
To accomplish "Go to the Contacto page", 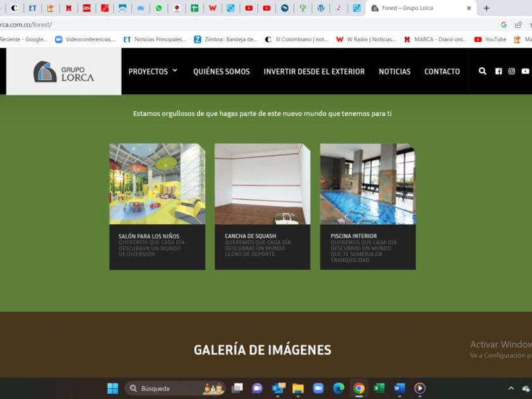I will point(442,72).
